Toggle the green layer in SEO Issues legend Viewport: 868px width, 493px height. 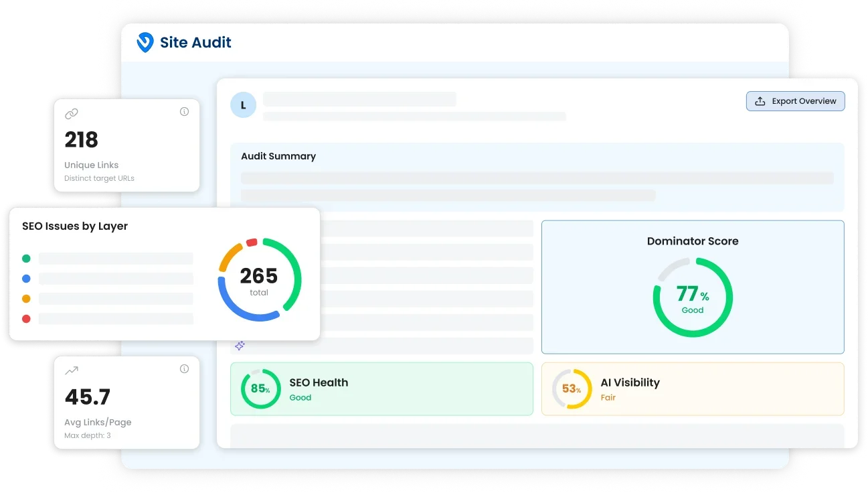coord(25,258)
